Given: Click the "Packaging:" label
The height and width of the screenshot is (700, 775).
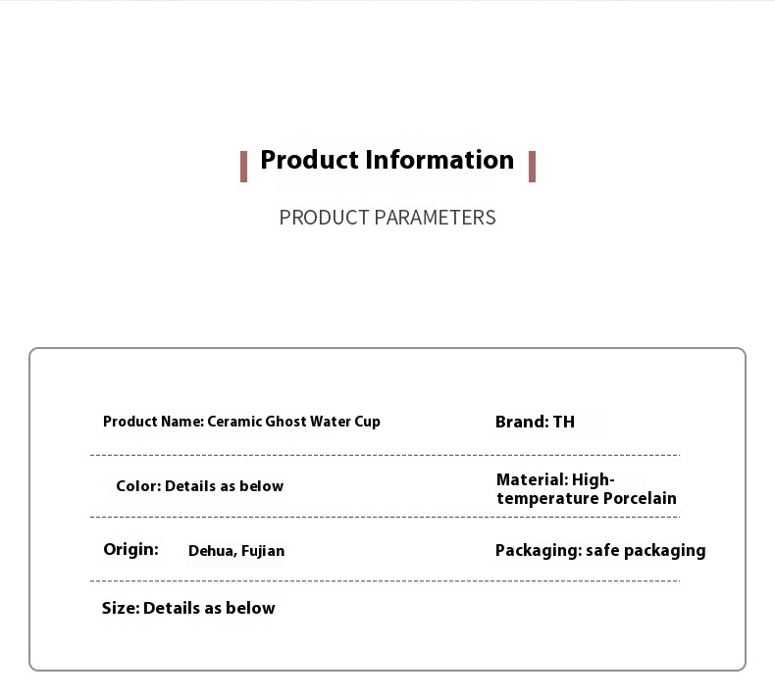Looking at the screenshot, I should click(x=538, y=550).
